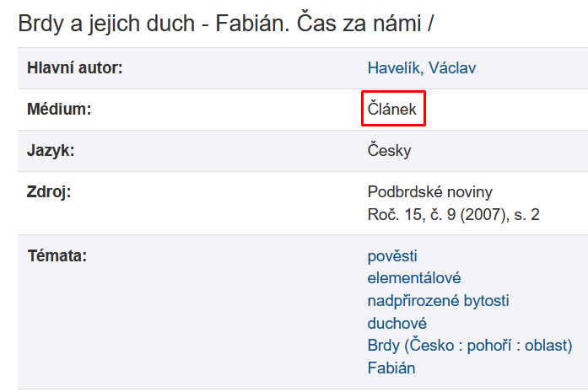
Task: Click the Jazyk row label
Action: [x=51, y=151]
